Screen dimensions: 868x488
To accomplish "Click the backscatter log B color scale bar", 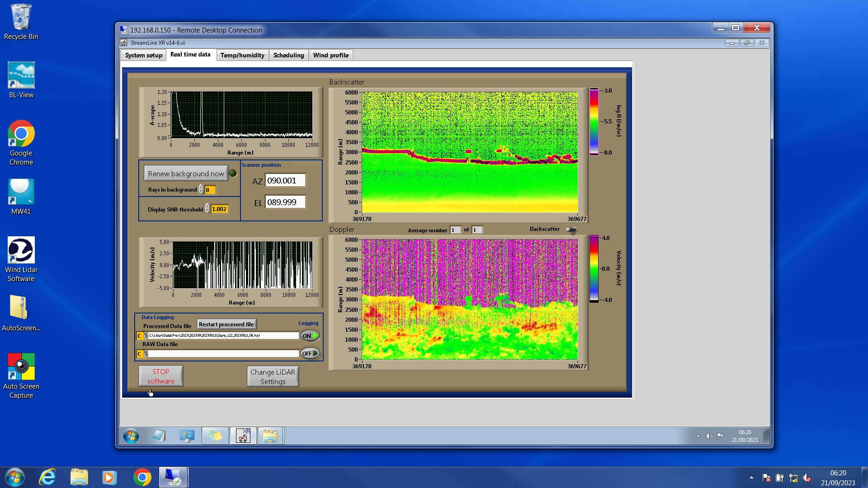I will (594, 122).
